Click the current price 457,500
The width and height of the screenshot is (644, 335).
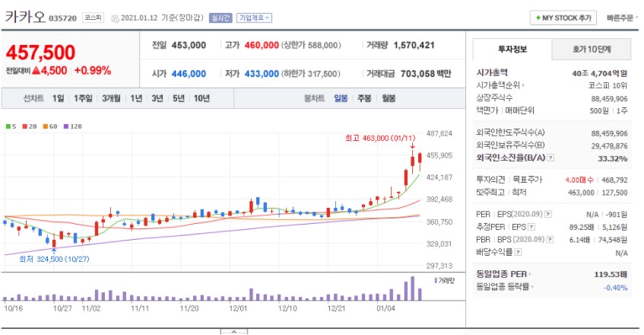tap(40, 53)
